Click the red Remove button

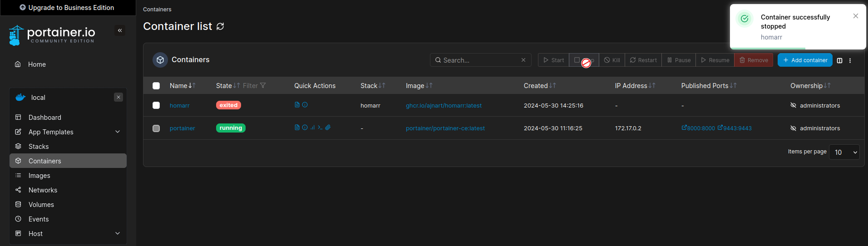tap(754, 60)
